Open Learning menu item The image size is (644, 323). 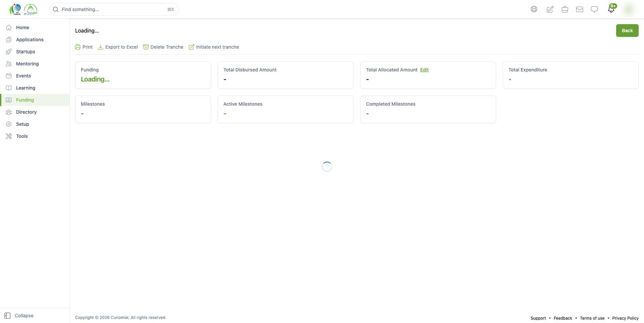coord(35,88)
